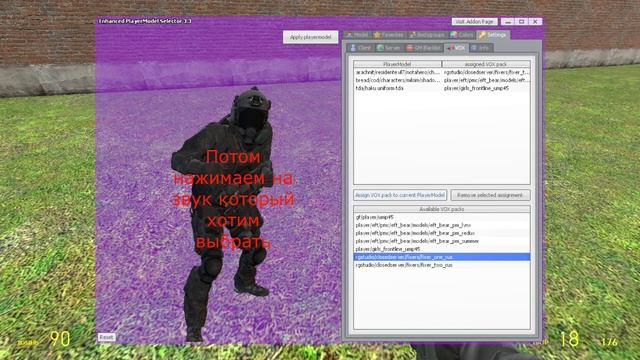Open the GM Blacklist sub-tab
640x360 pixels.
click(424, 48)
